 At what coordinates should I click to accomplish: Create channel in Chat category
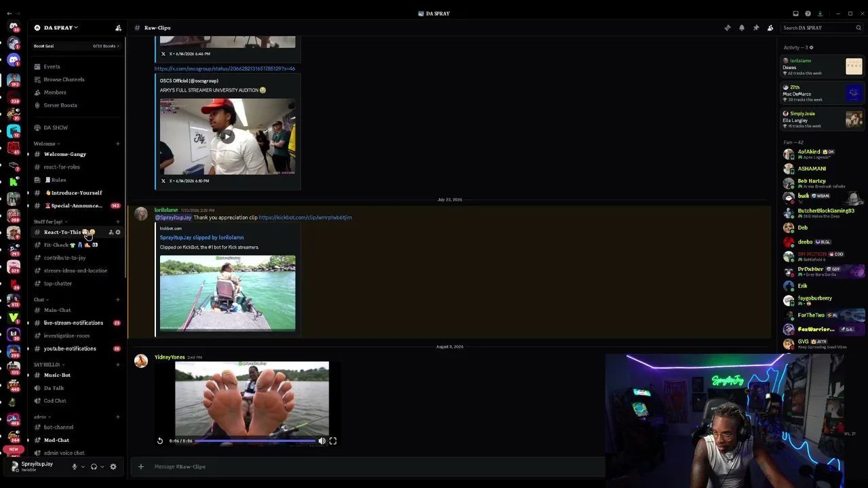click(x=117, y=300)
